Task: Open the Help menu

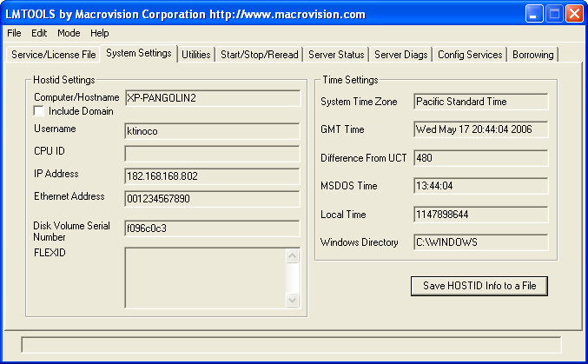Action: coord(100,33)
